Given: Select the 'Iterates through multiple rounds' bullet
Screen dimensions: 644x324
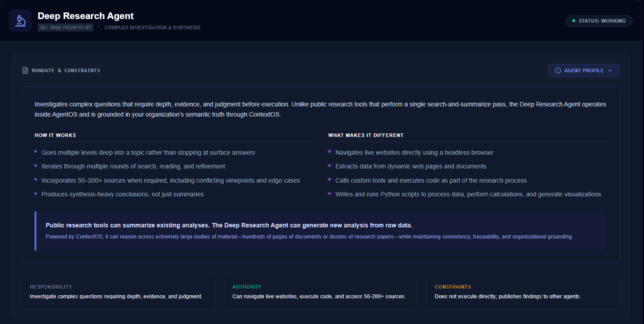Looking at the screenshot, I should pyautogui.click(x=133, y=166).
